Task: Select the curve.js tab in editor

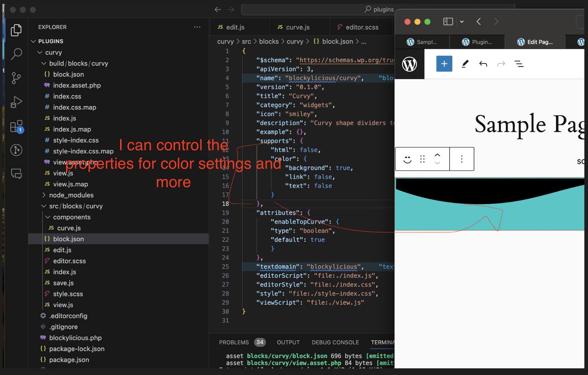Action: pyautogui.click(x=297, y=28)
